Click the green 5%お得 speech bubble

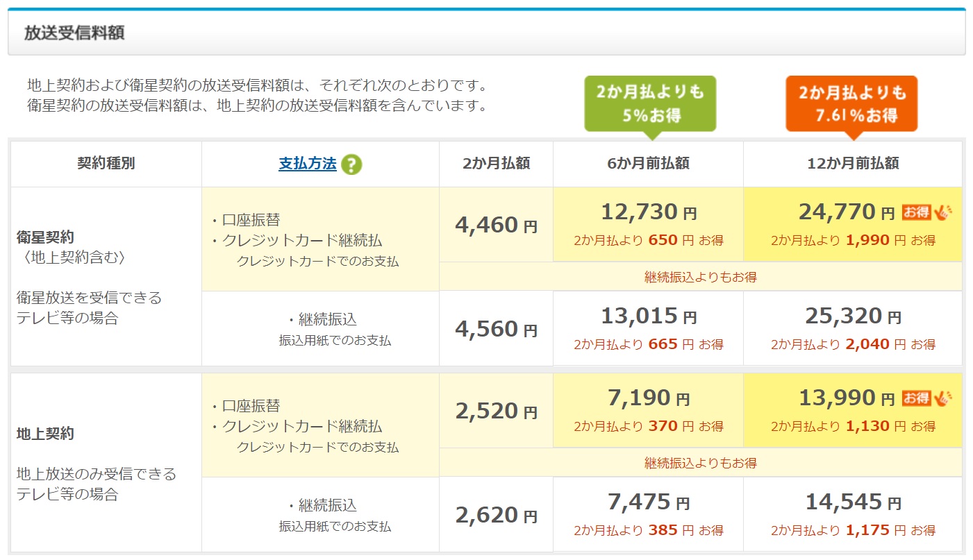(x=649, y=103)
